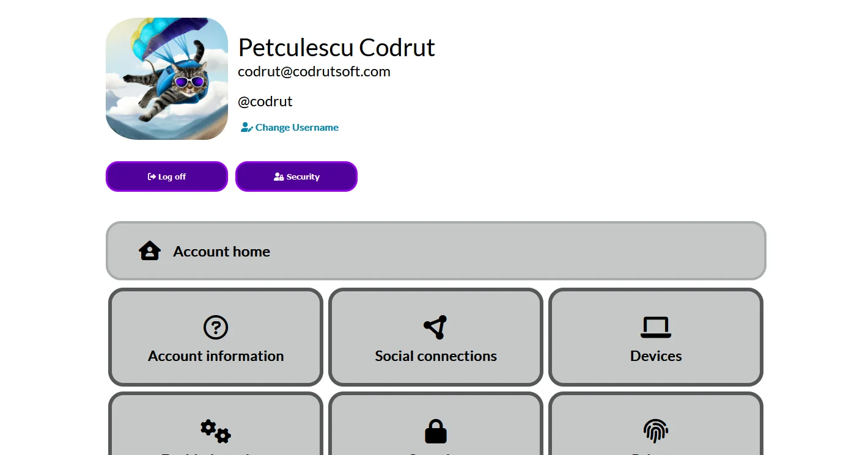Screen dimensions: 868x455
Task: Click the Change Username link
Action: coord(296,128)
